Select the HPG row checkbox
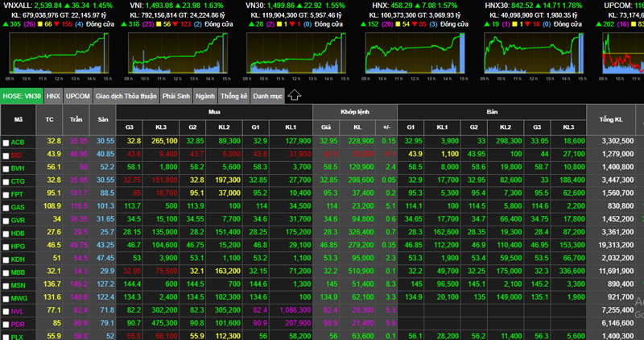Image resolution: width=644 pixels, height=340 pixels. point(6,244)
